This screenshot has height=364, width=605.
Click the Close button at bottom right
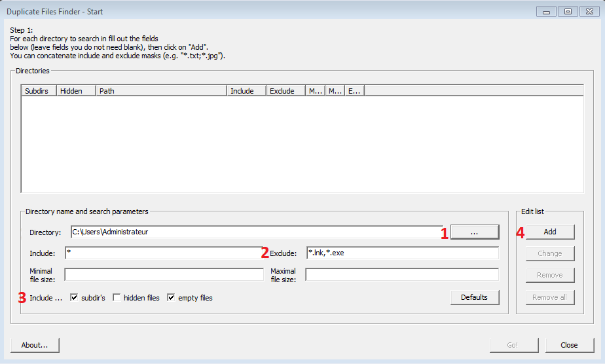[569, 345]
